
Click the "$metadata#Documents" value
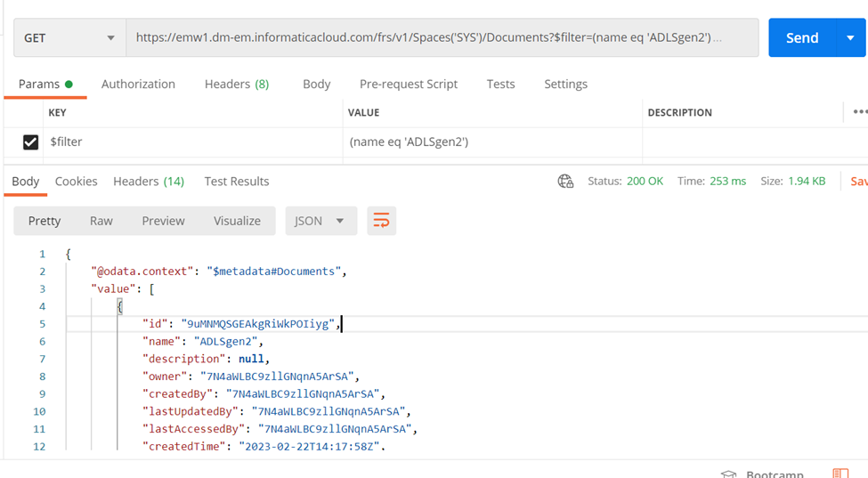274,271
